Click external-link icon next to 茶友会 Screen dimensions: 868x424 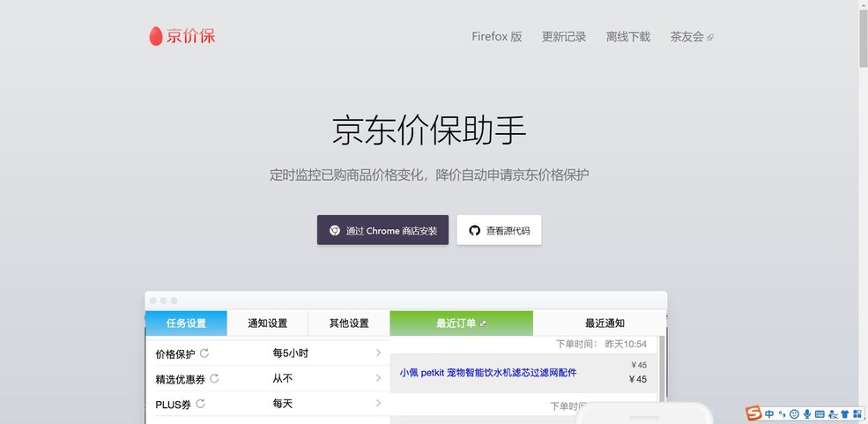tap(710, 38)
